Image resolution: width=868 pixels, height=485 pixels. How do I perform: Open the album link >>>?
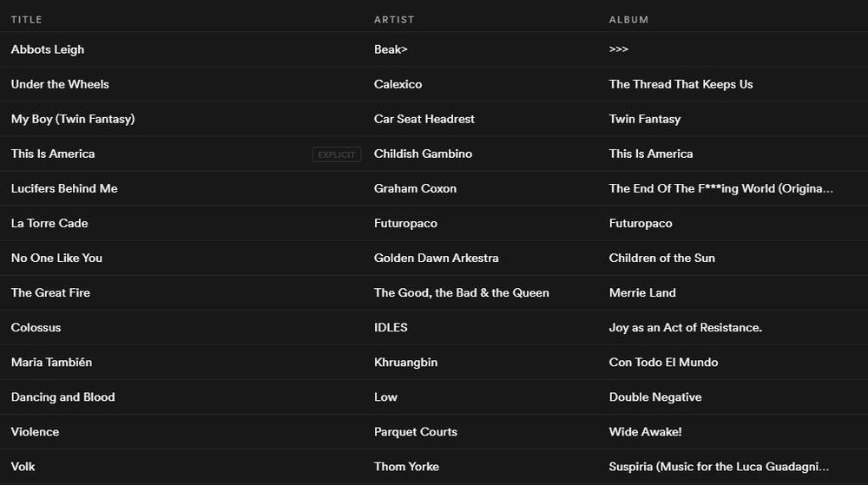pyautogui.click(x=619, y=49)
